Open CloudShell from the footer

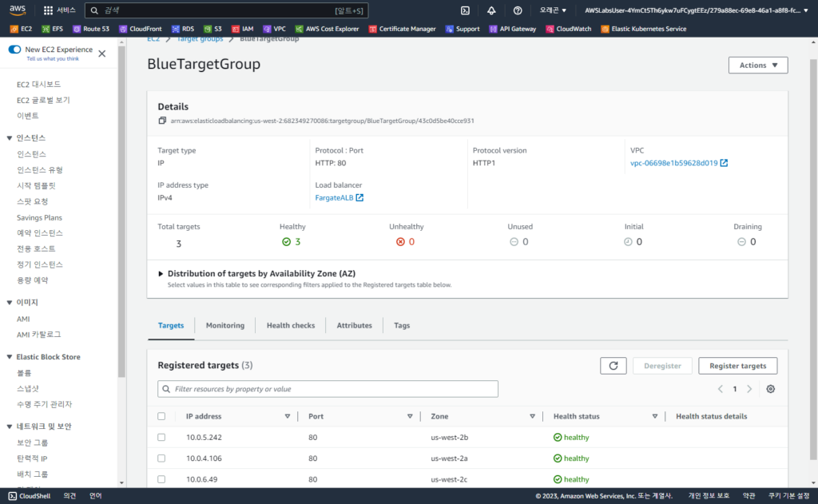click(30, 496)
